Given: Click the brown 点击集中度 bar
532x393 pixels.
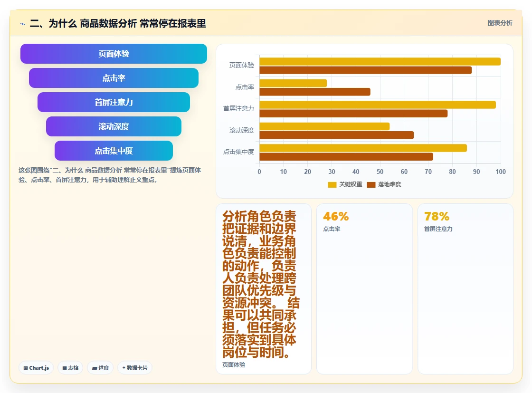Looking at the screenshot, I should coord(346,157).
